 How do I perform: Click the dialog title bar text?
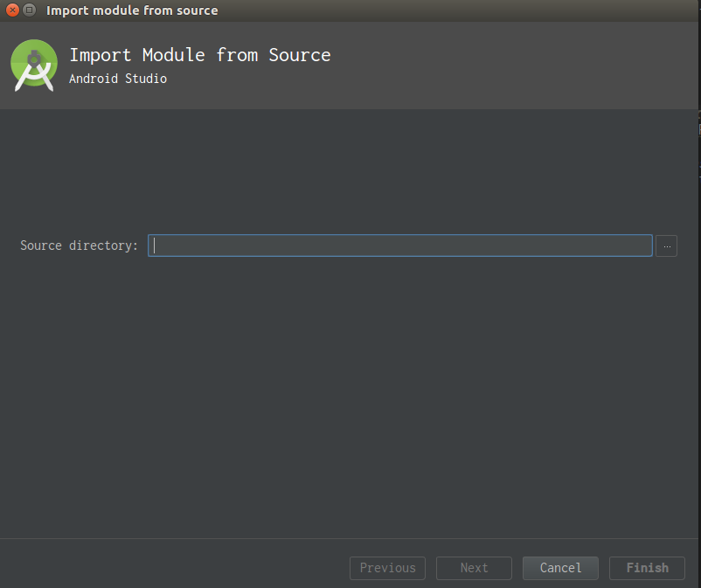click(132, 10)
